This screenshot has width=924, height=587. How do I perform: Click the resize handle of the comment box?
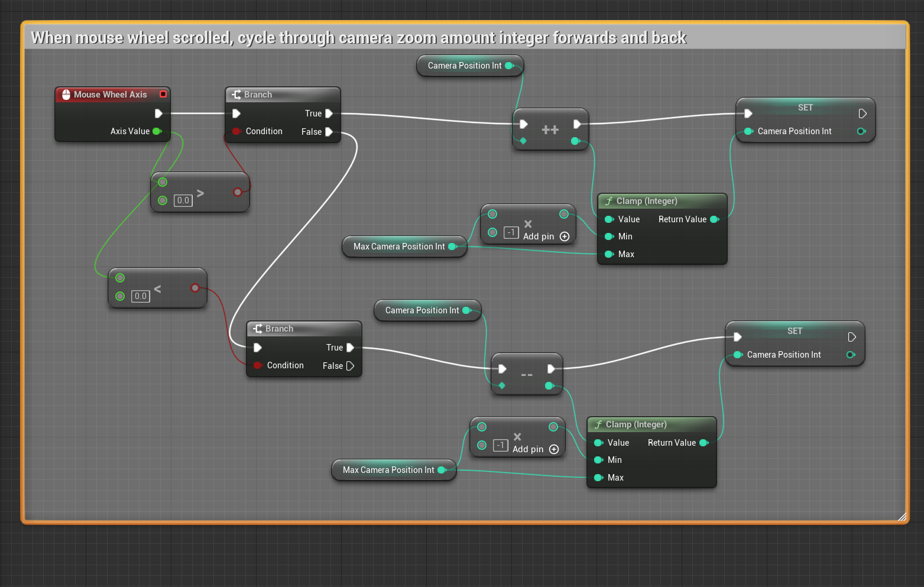pos(902,517)
